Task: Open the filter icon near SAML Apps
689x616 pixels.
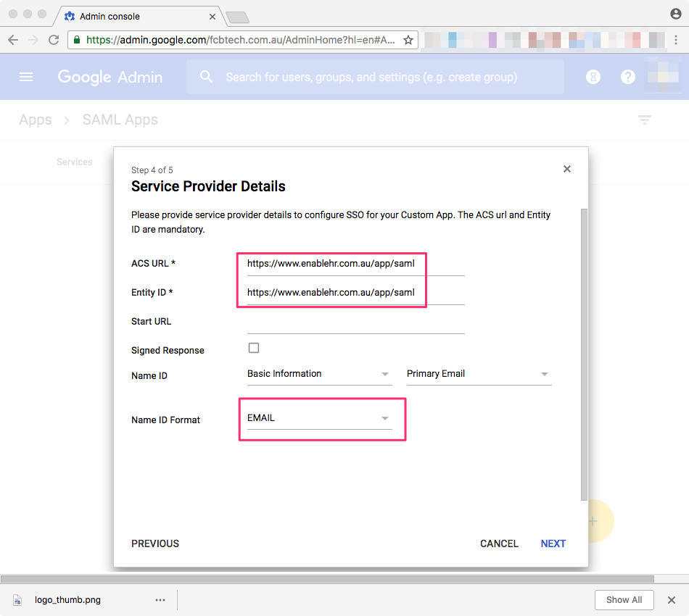Action: click(x=644, y=120)
